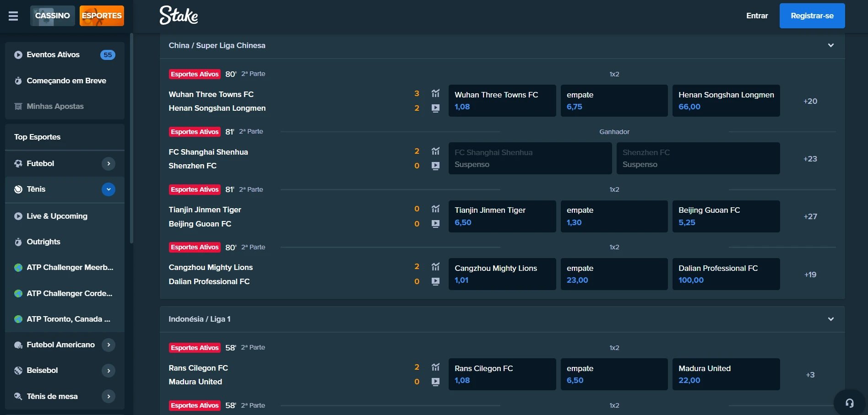Click the suspended Shenzhen FC odds box
Image resolution: width=868 pixels, height=415 pixels.
pos(698,158)
